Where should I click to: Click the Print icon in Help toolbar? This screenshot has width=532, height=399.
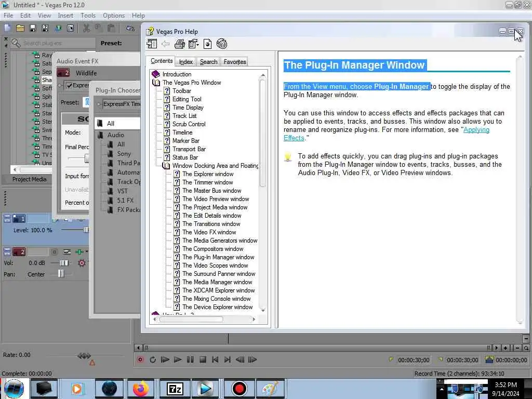179,44
